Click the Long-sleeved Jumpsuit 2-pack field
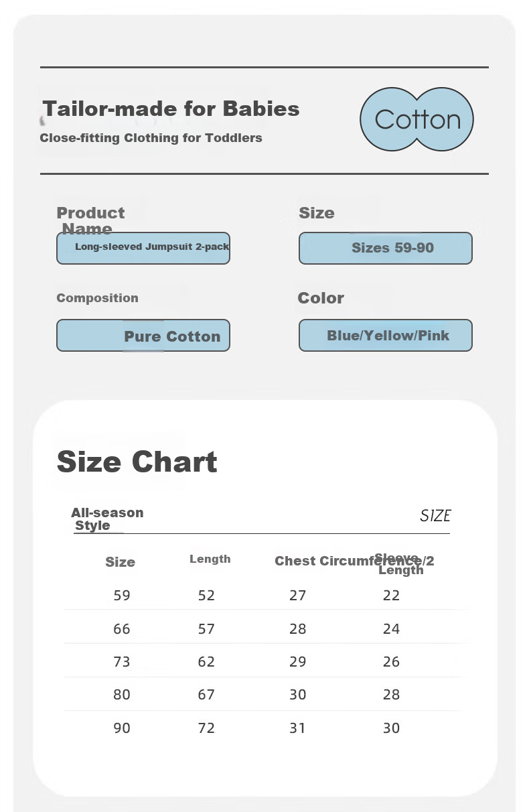This screenshot has height=812, width=529. tap(143, 248)
